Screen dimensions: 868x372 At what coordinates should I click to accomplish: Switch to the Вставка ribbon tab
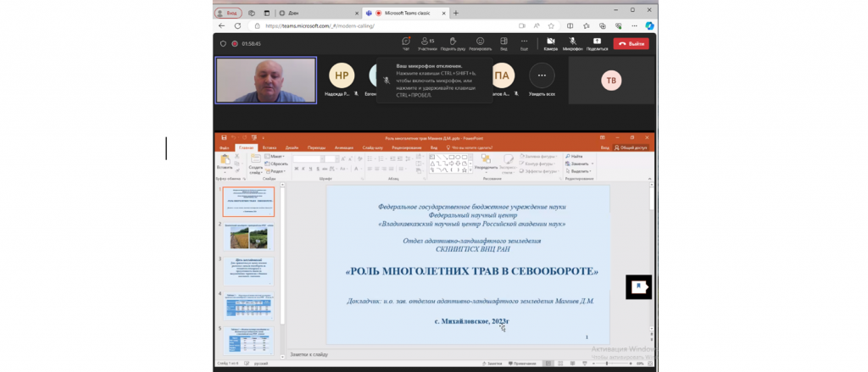point(270,147)
